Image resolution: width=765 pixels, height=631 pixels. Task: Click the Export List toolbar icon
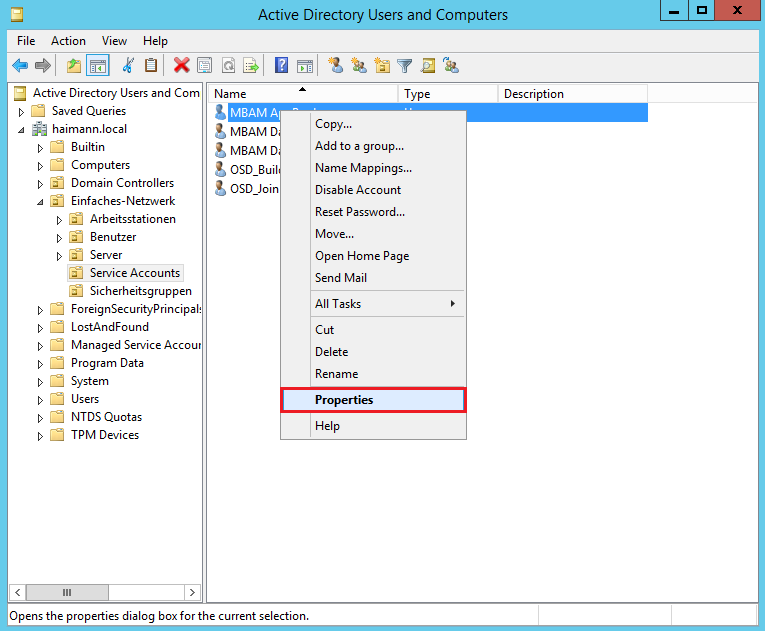click(251, 65)
